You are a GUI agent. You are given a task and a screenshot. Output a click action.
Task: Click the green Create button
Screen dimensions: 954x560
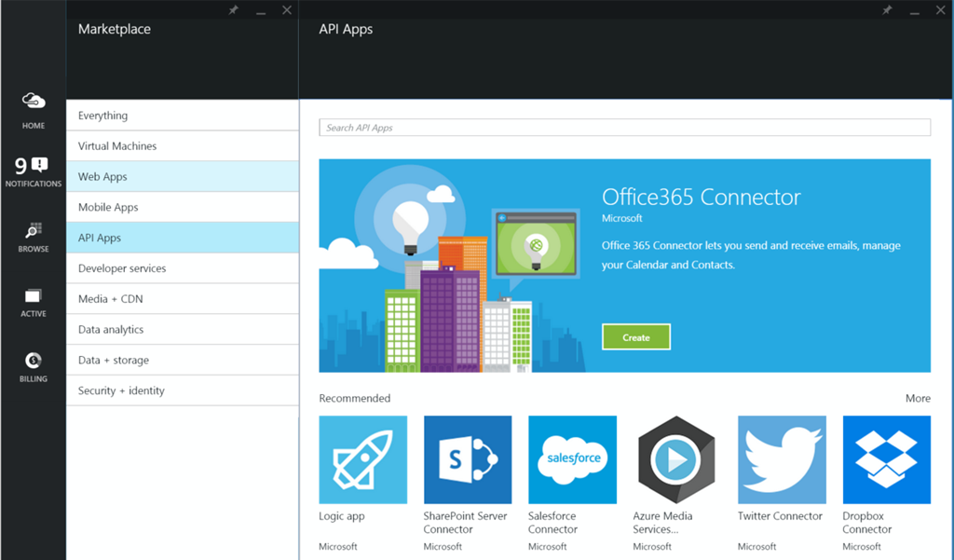(636, 337)
